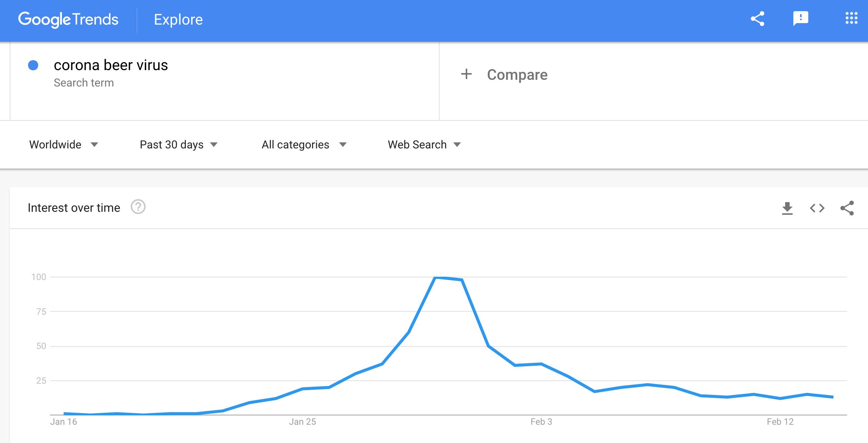Click the Google Trends logo

(x=68, y=19)
